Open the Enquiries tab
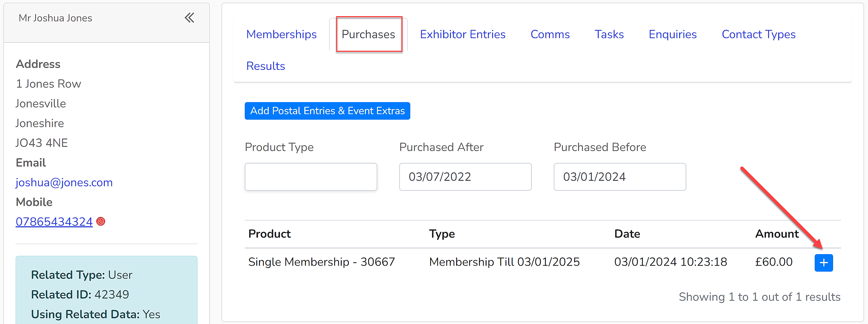This screenshot has width=868, height=324. pyautogui.click(x=673, y=34)
